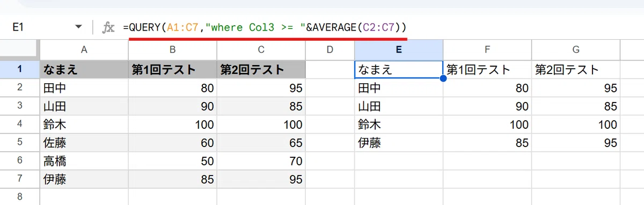Select row 3 header
The height and width of the screenshot is (205, 644).
click(x=19, y=106)
